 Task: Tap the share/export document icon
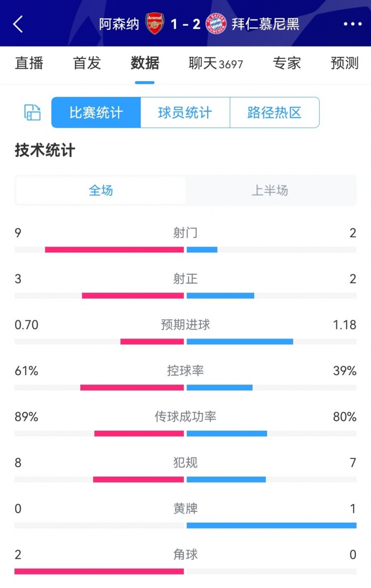coord(33,112)
